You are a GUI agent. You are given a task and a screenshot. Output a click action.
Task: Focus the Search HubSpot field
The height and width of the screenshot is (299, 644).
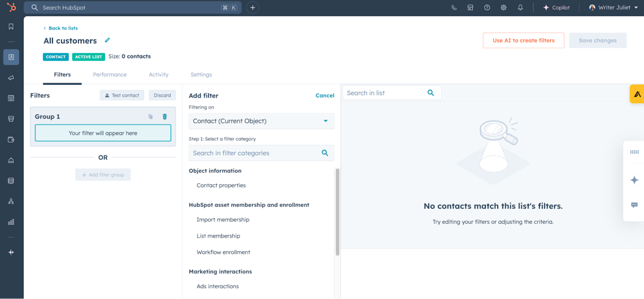pos(132,7)
